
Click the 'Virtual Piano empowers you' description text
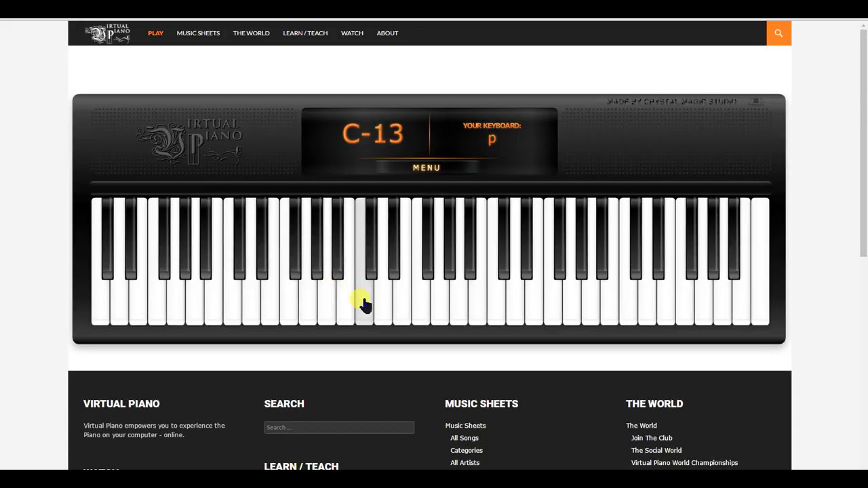pyautogui.click(x=154, y=430)
